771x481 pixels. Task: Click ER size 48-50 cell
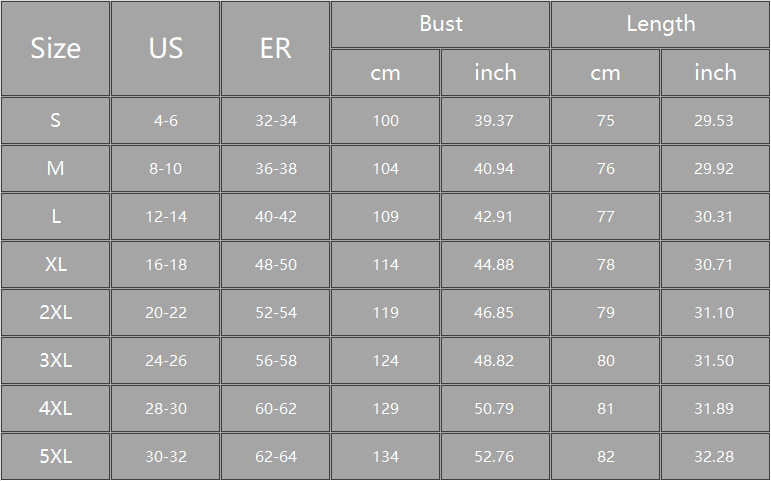pos(275,265)
